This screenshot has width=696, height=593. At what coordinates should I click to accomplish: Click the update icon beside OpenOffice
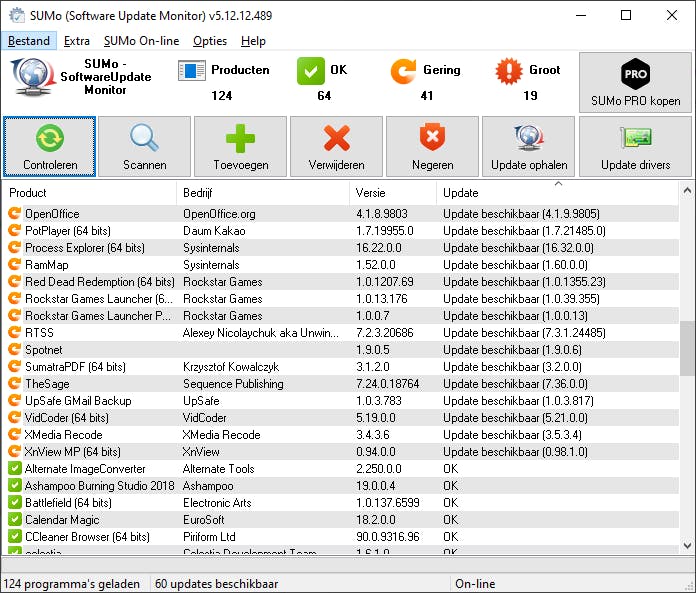click(15, 213)
